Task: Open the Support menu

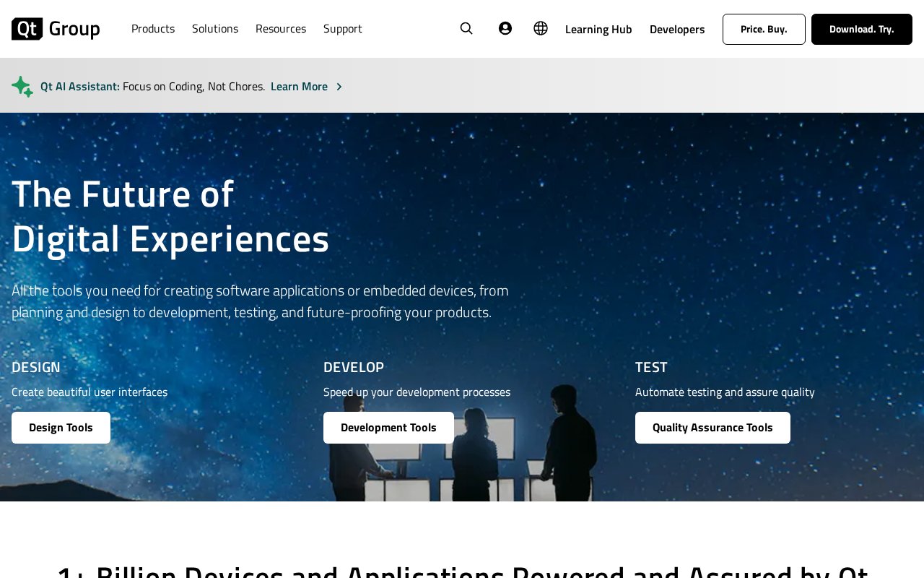Action: [x=343, y=29]
